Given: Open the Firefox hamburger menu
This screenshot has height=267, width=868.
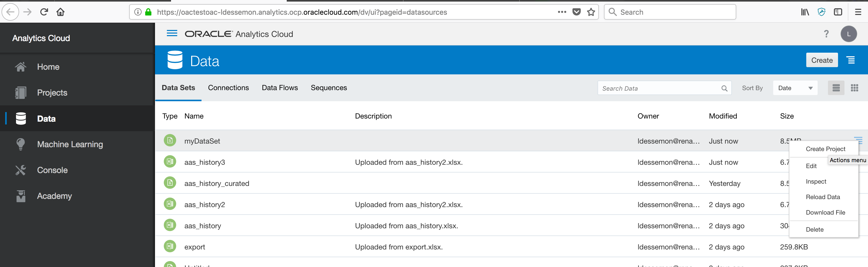Looking at the screenshot, I should (858, 12).
